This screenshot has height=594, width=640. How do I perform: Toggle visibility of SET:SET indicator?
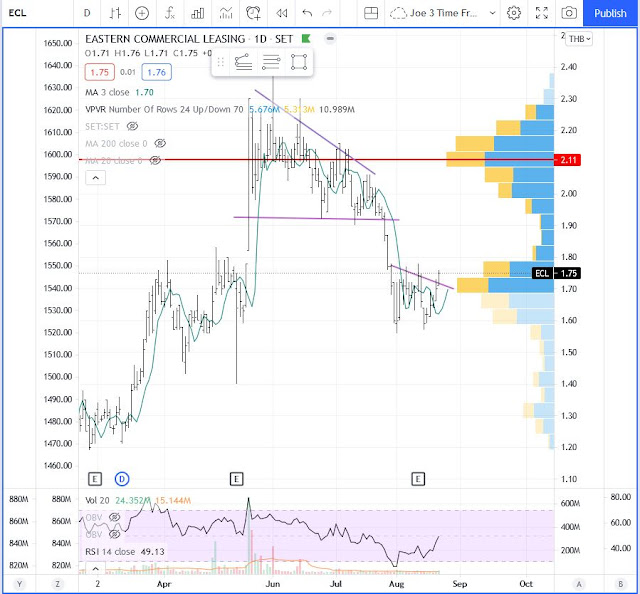[x=132, y=126]
